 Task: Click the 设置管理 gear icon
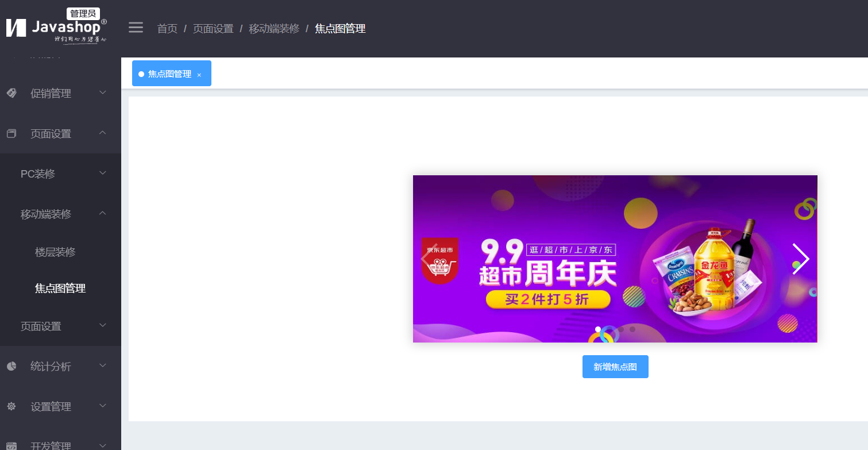pos(11,406)
